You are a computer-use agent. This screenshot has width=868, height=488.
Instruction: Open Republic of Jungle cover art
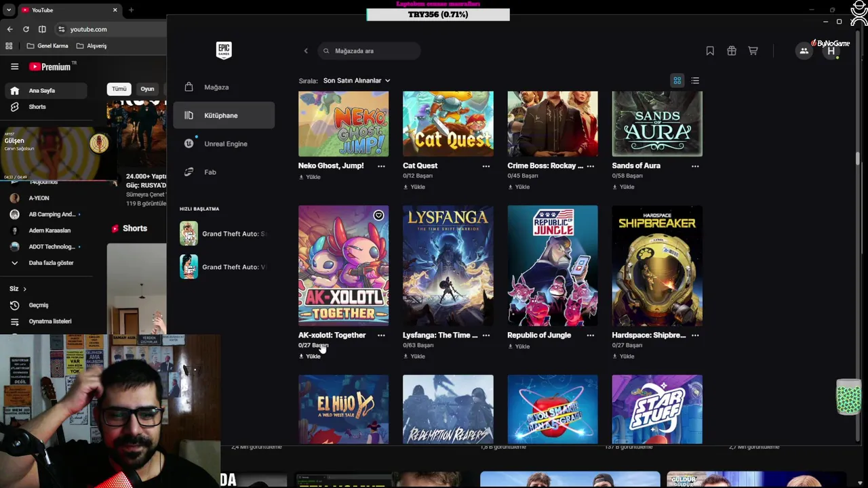(553, 266)
